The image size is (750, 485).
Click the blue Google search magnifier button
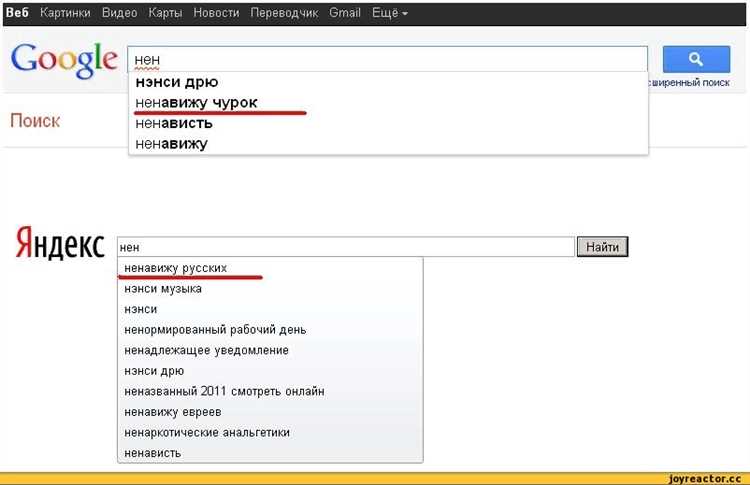[696, 59]
